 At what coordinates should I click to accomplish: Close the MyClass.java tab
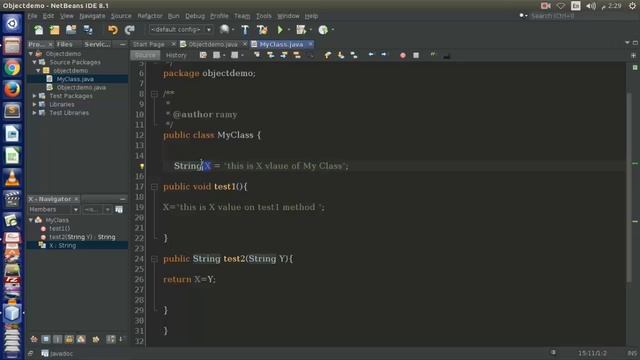pyautogui.click(x=311, y=44)
